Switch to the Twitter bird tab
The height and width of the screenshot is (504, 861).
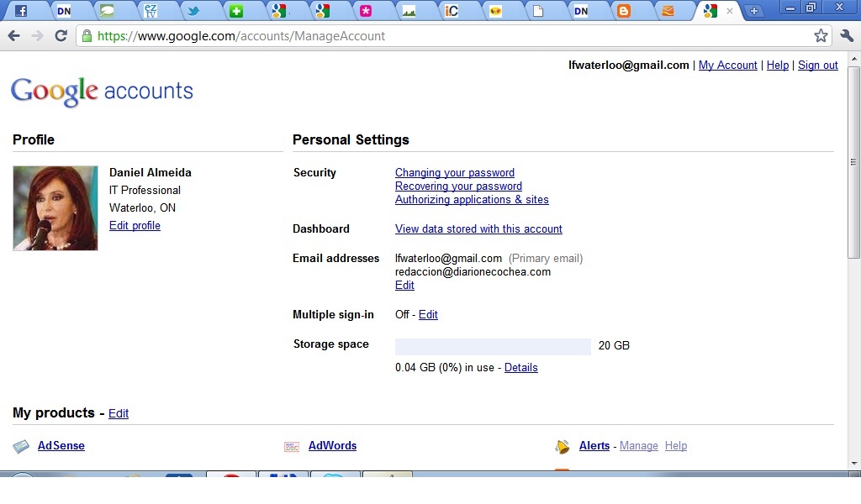point(193,10)
